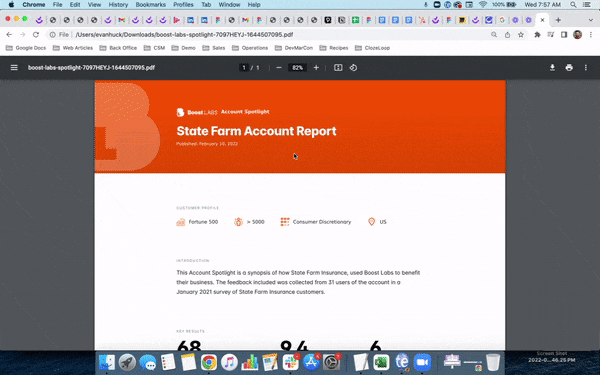Image resolution: width=600 pixels, height=375 pixels.
Task: Open the Edit menu
Action: 75,5
